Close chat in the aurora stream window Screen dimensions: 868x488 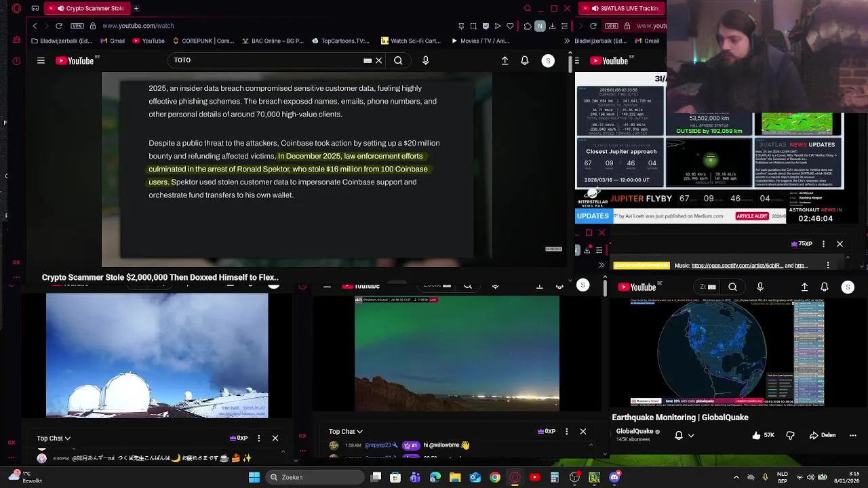[x=583, y=431]
